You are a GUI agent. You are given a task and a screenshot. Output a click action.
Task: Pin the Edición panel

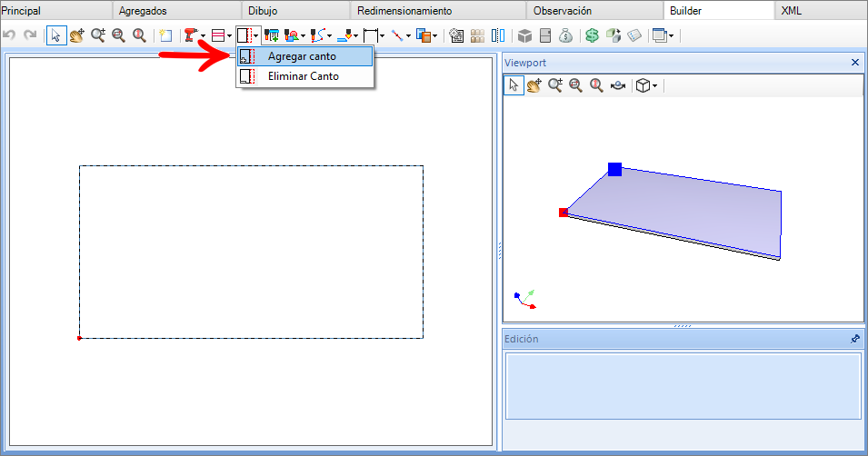coord(854,339)
